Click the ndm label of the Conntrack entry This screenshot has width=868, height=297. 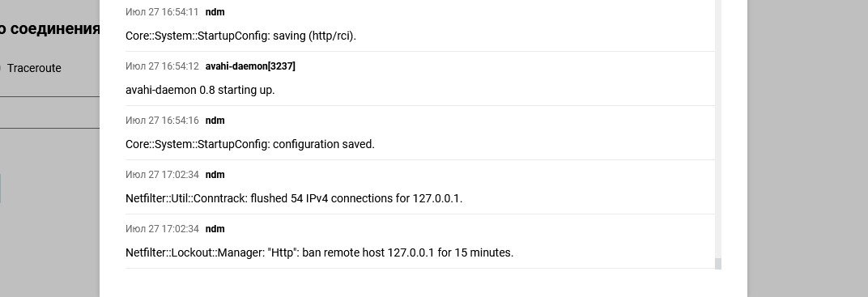click(215, 175)
